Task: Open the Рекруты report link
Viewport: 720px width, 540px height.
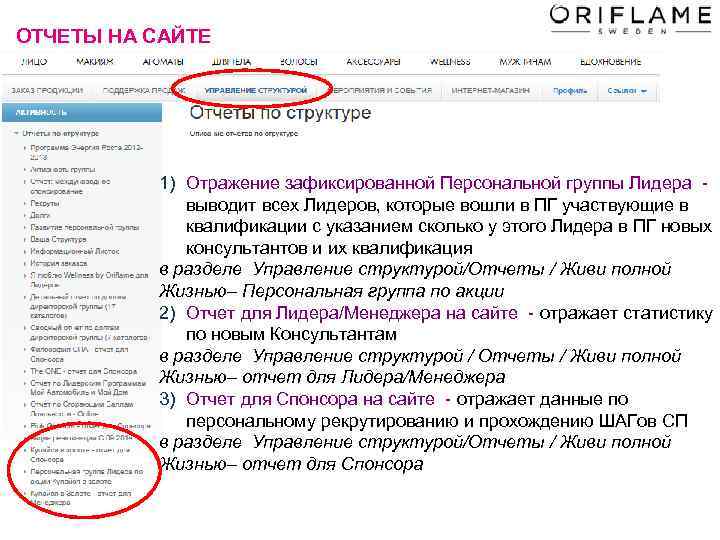Action: (x=45, y=203)
